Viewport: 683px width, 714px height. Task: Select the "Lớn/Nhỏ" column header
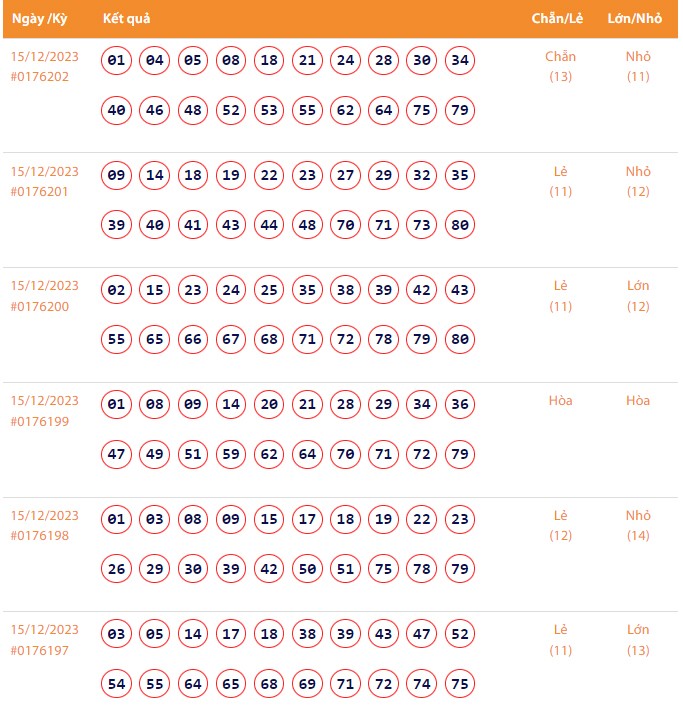(637, 19)
